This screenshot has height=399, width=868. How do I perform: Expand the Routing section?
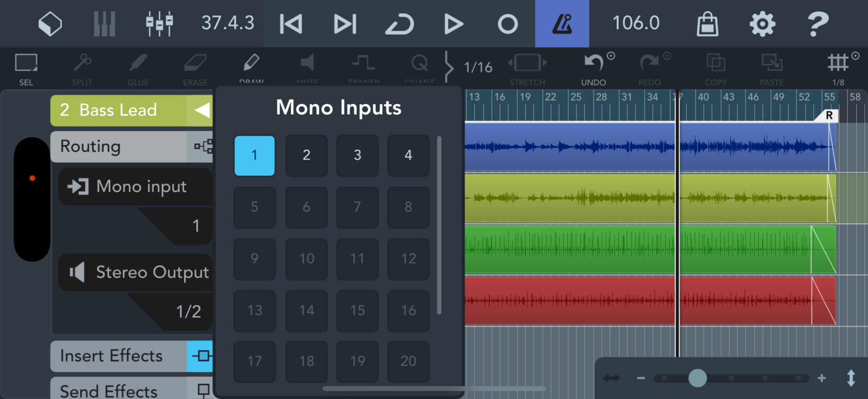click(131, 147)
